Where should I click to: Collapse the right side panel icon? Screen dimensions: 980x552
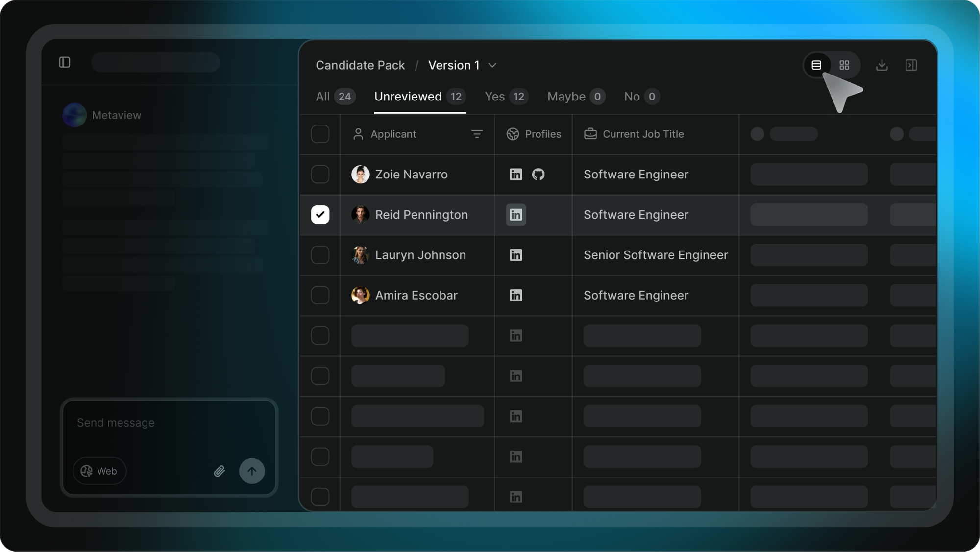coord(911,65)
